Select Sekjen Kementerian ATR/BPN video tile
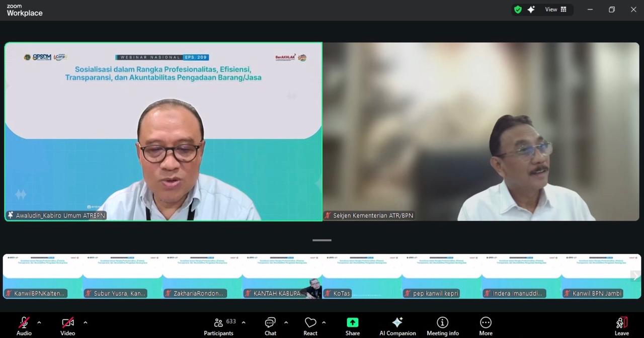Viewport: 644px width, 338px height. pos(481,132)
